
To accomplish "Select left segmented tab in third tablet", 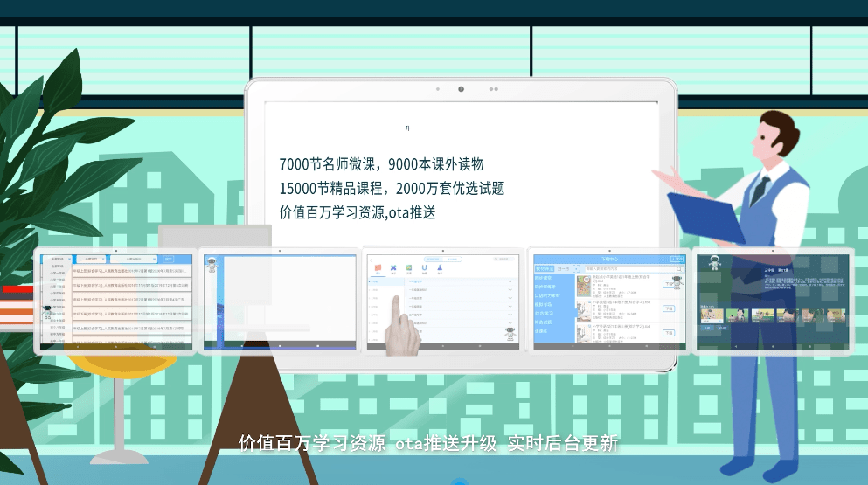I will pyautogui.click(x=434, y=260).
